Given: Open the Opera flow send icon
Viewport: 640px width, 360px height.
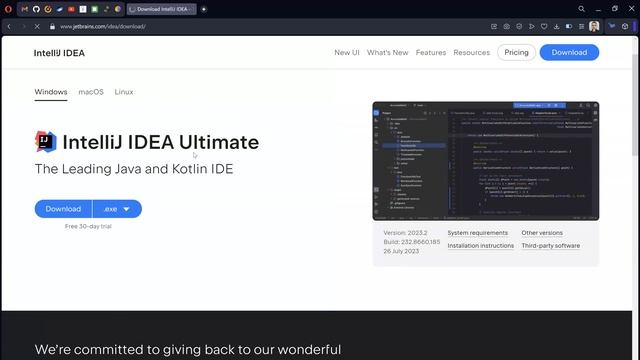Looking at the screenshot, I should tap(531, 27).
